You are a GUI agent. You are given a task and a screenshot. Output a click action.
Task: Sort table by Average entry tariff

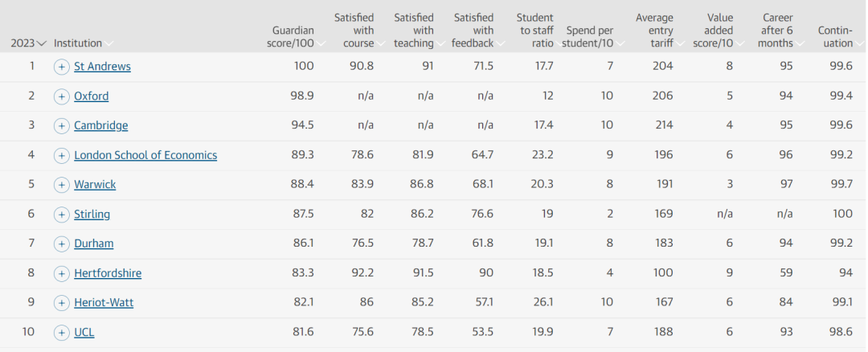pyautogui.click(x=653, y=31)
